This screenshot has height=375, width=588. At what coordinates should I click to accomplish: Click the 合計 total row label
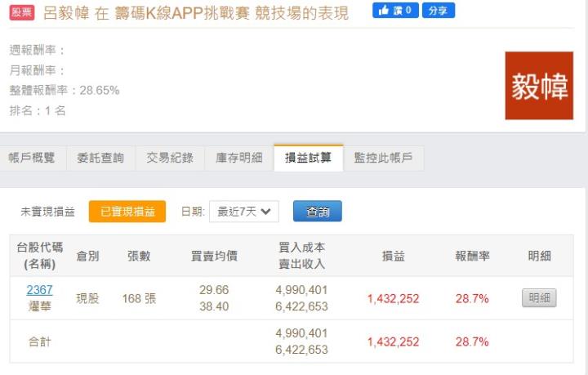tap(40, 342)
